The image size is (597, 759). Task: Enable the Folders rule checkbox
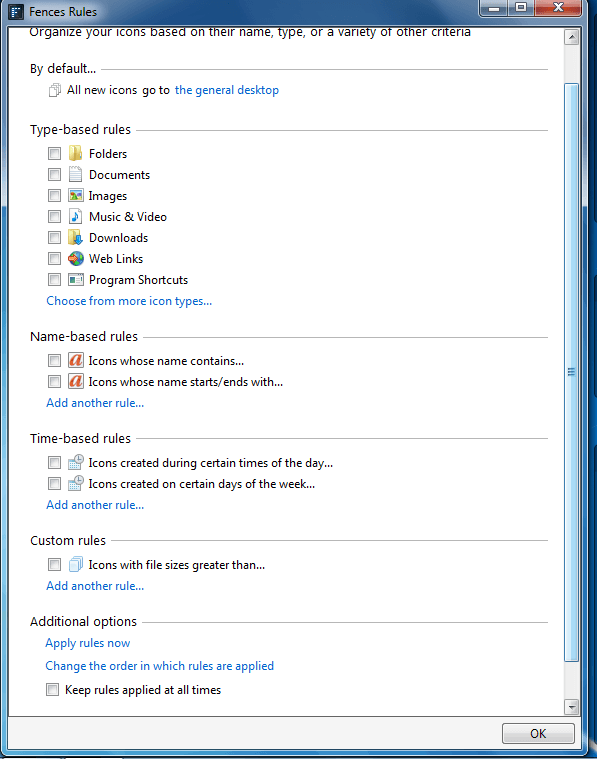[54, 153]
